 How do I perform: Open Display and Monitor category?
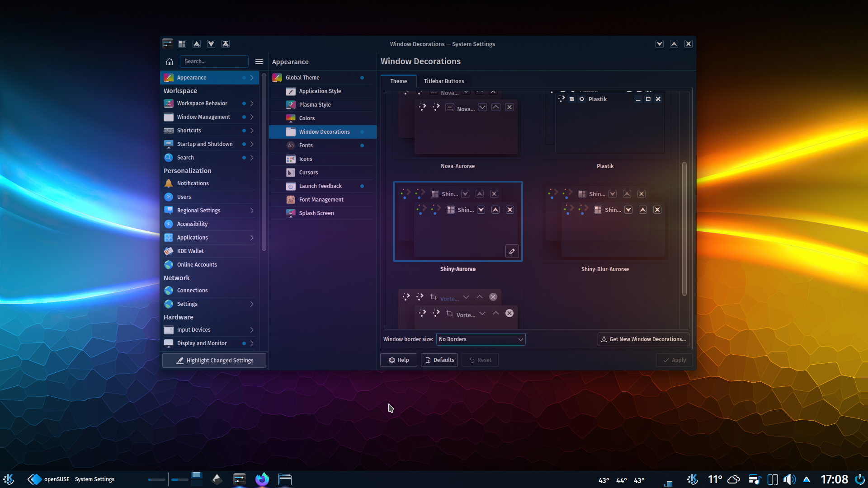[x=210, y=343]
